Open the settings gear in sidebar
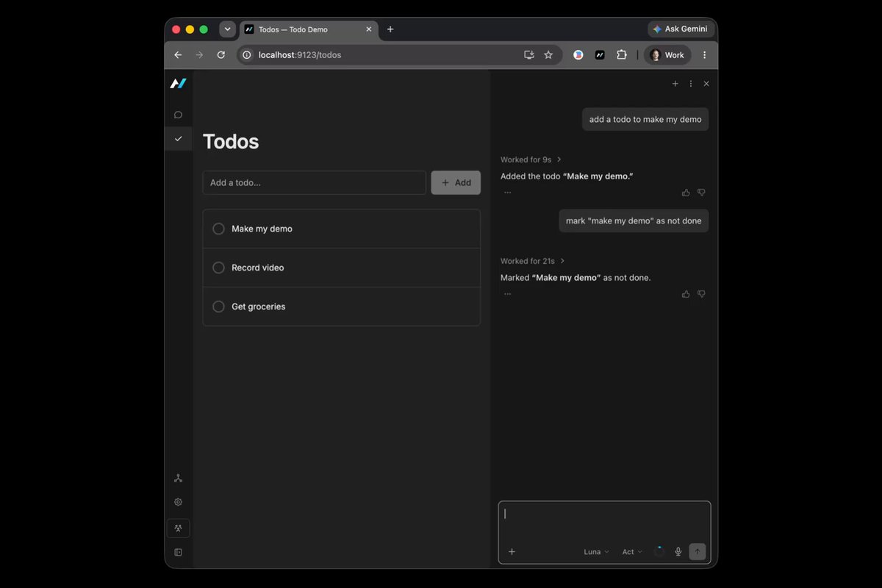882x588 pixels. (x=178, y=502)
